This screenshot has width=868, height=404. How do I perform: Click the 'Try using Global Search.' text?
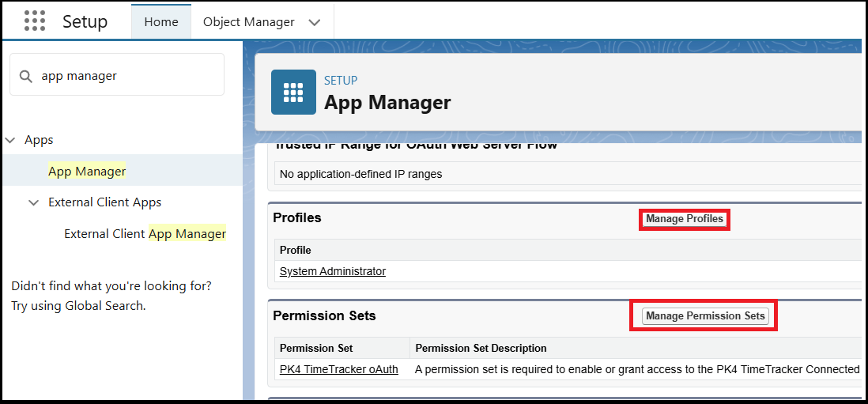click(x=78, y=305)
